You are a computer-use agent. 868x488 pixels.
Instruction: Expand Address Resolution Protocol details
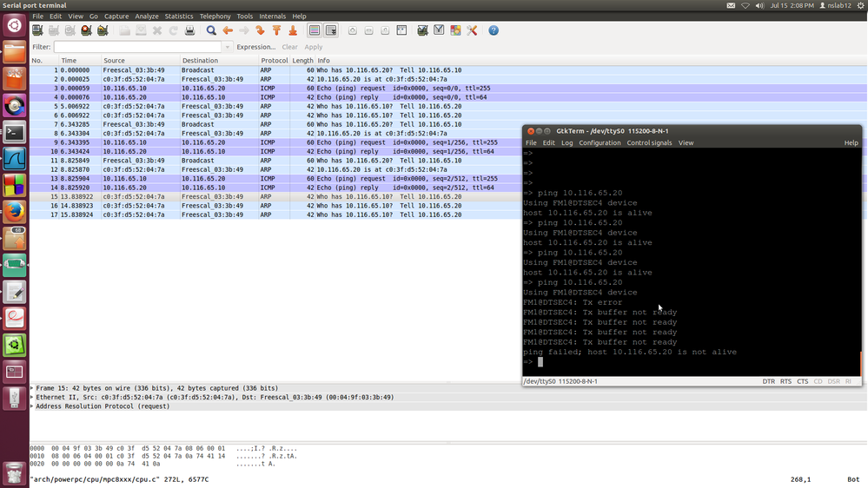(32, 406)
